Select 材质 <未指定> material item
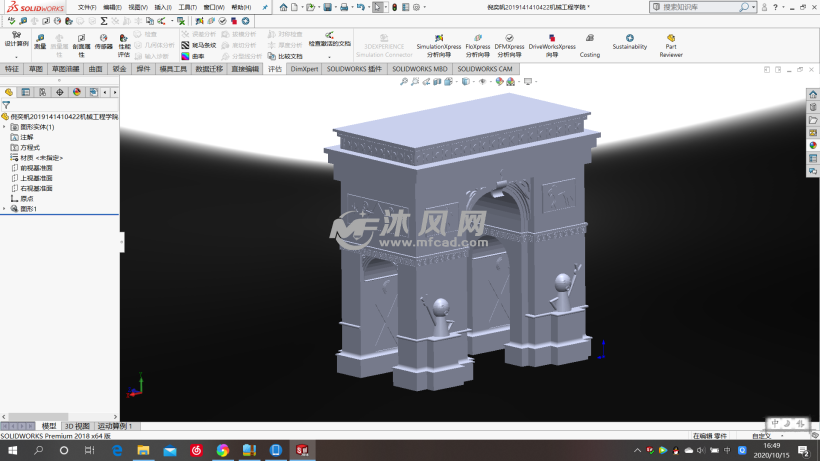Screen dimensions: 820x461 (x=37, y=157)
